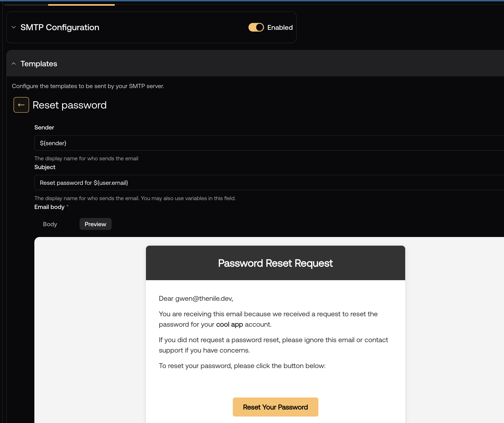The image size is (504, 423).
Task: Click the Email body label
Action: [x=49, y=207]
